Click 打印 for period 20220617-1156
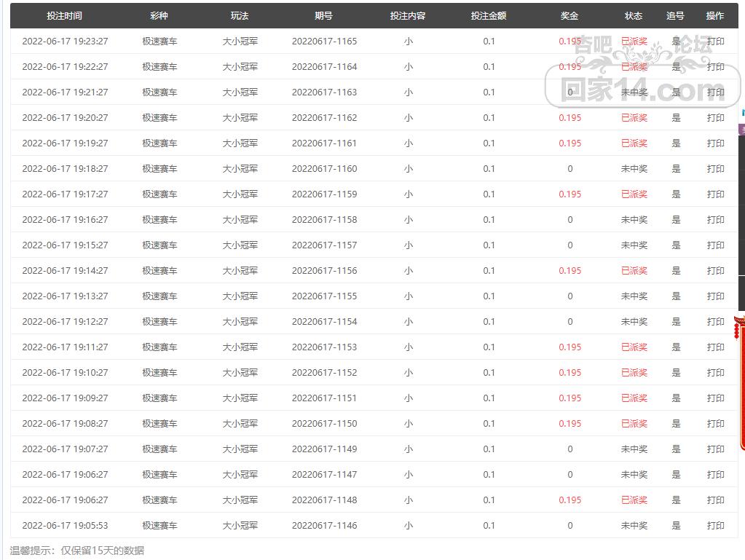The width and height of the screenshot is (745, 560). click(x=715, y=271)
